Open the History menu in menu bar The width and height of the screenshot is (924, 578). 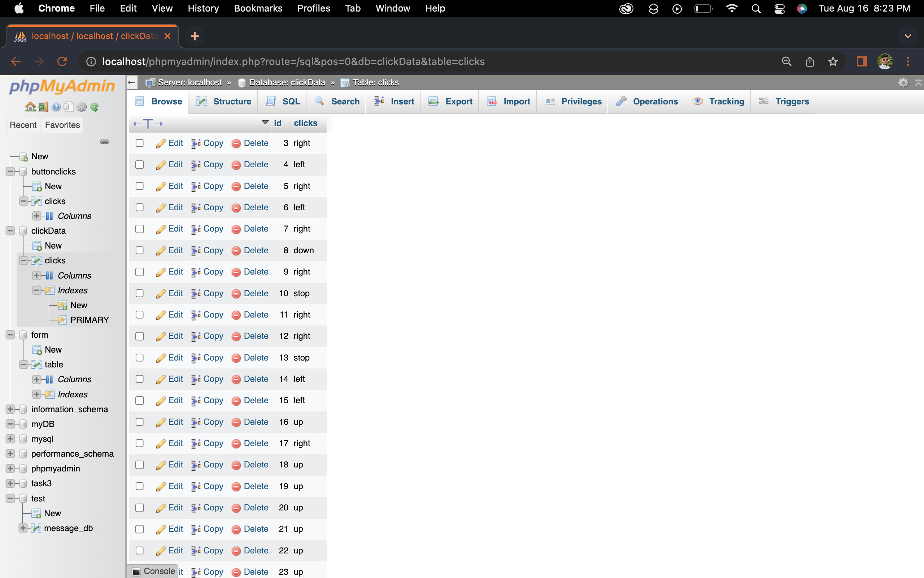[x=203, y=8]
